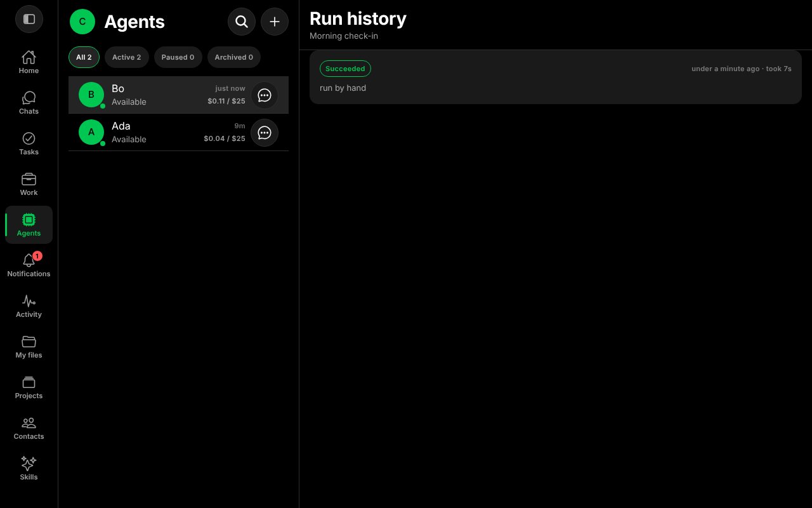Add new agent with plus button
Screen dimensions: 812x508
point(275,22)
